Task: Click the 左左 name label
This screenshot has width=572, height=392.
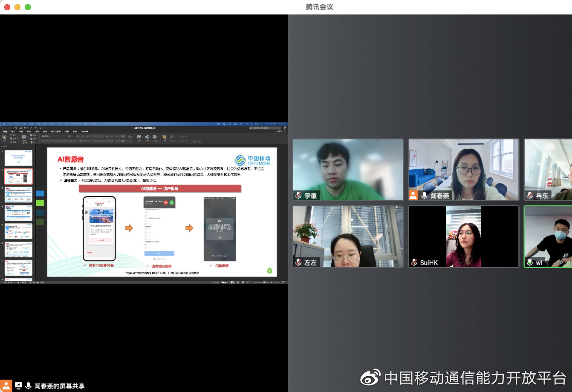Action: tap(311, 262)
